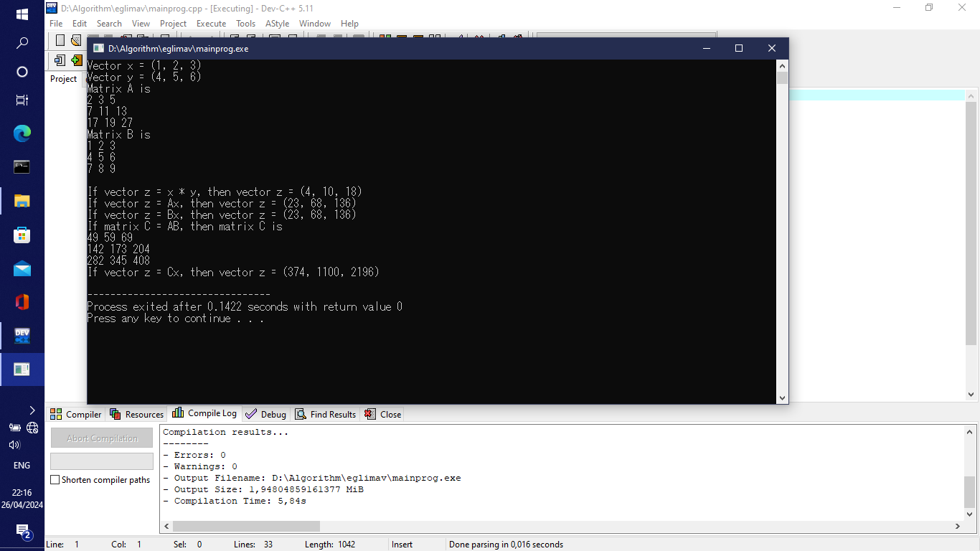Click the compile log vertical scrollbar thumb
The image size is (980, 551).
point(970,491)
